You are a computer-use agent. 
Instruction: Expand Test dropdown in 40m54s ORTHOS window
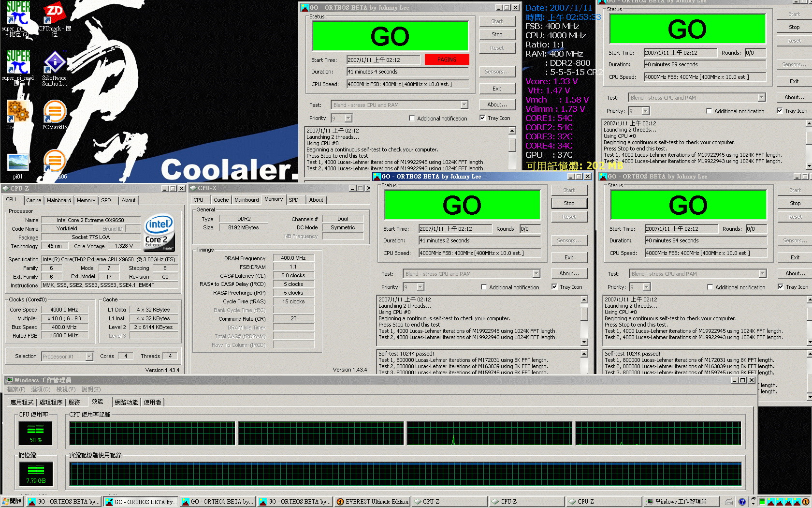762,274
